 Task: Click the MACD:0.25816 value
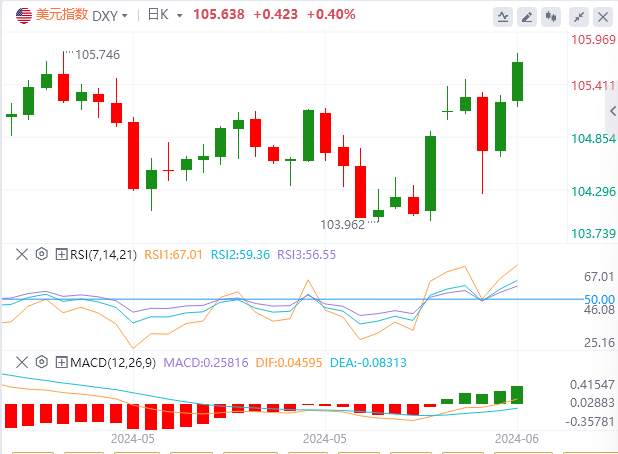tap(206, 363)
